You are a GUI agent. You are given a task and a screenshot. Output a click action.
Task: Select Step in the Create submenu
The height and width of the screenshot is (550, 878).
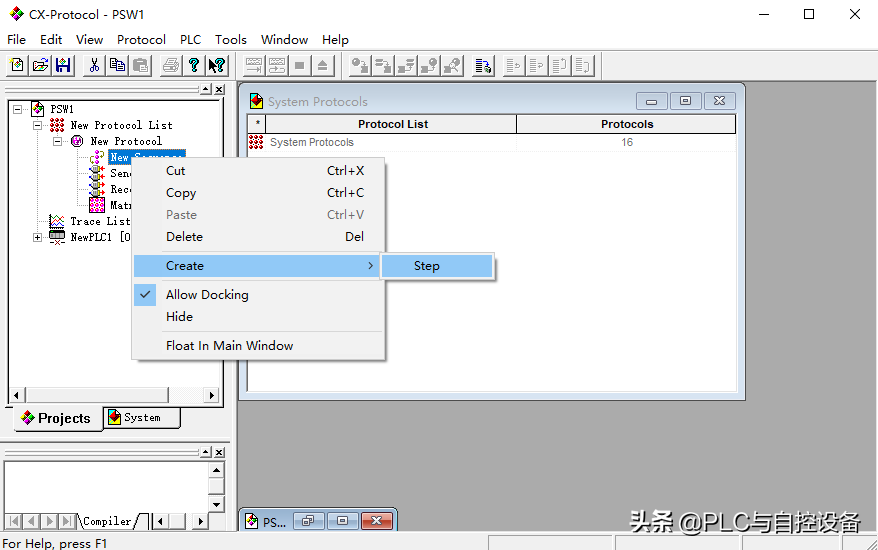pos(427,266)
